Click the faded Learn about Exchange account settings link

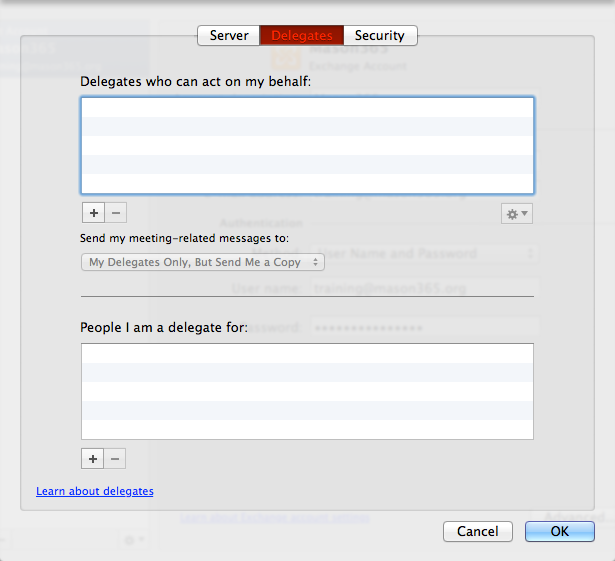tap(275, 517)
